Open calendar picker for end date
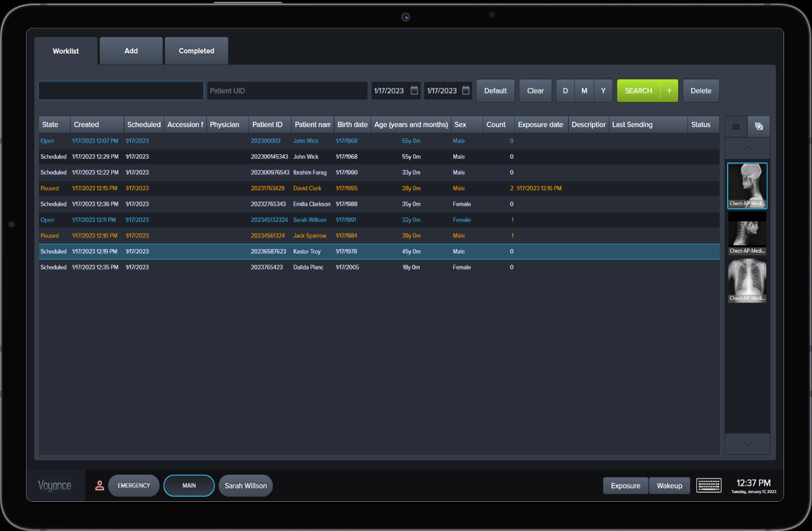The width and height of the screenshot is (812, 531). tap(466, 90)
